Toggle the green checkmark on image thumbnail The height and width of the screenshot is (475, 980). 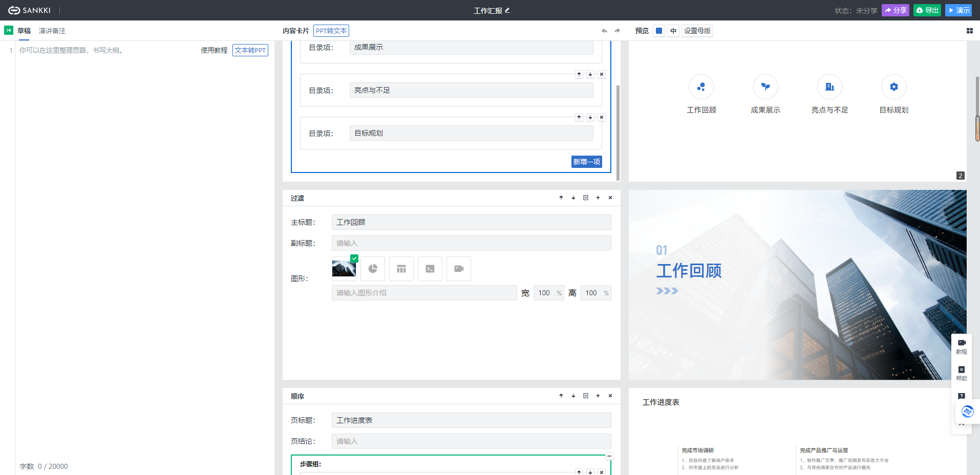tap(354, 258)
